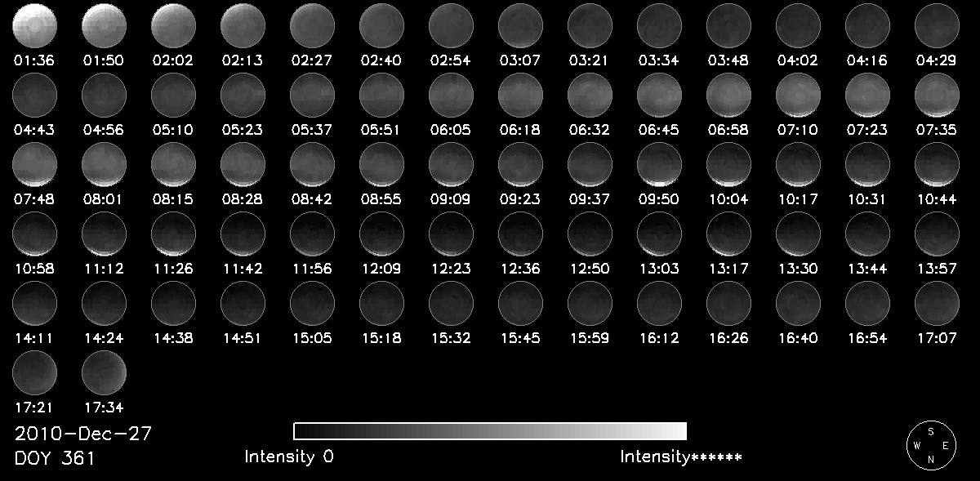Image resolution: width=980 pixels, height=481 pixels.
Task: Click the "Intensity 0" scale label
Action: point(289,457)
